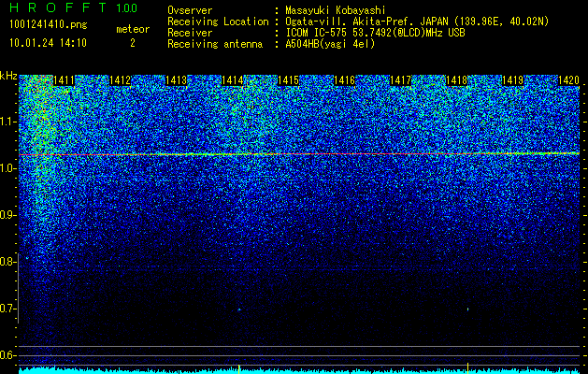
Task: Click the meteor count value 2
Action: click(x=133, y=43)
